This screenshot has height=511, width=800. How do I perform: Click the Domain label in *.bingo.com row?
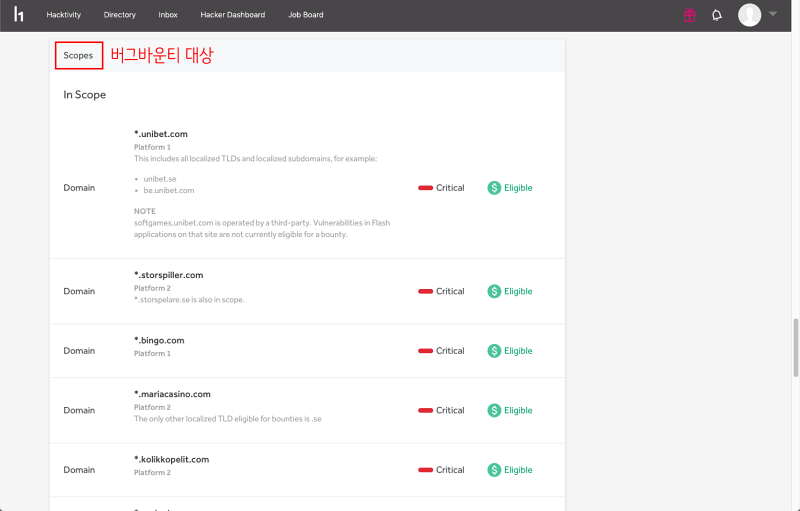(79, 351)
